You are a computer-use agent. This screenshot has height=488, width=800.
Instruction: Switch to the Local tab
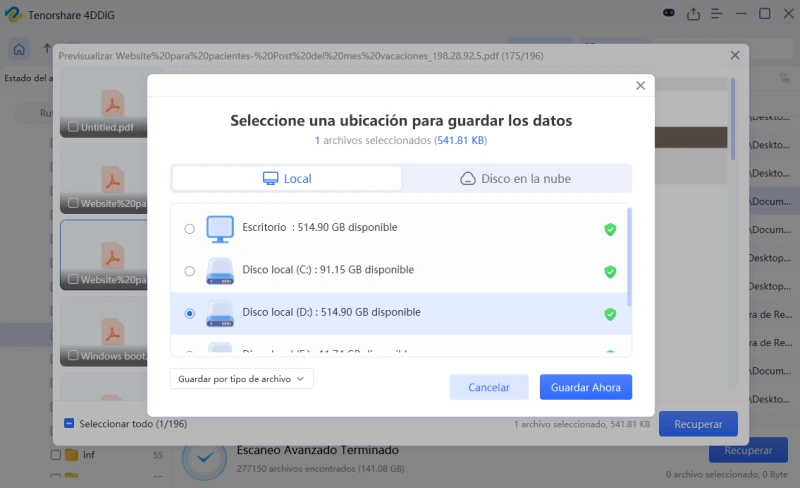click(x=286, y=179)
